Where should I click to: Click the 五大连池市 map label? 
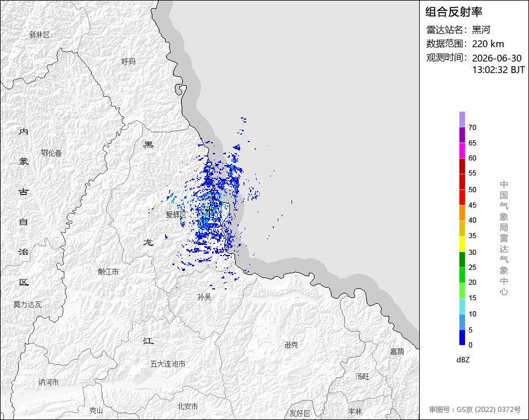[168, 364]
